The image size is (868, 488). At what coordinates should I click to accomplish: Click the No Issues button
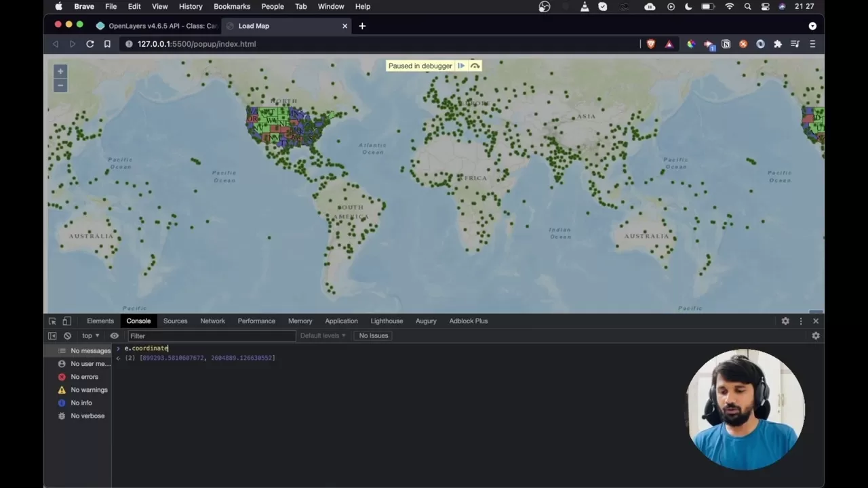pos(374,336)
